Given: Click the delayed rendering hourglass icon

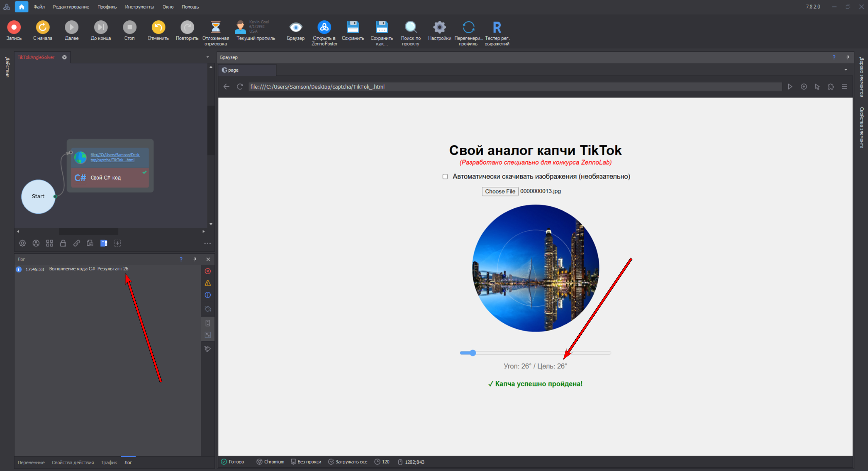Looking at the screenshot, I should coord(215,27).
